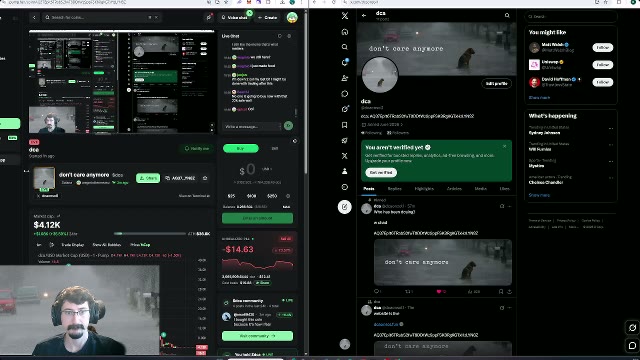Image resolution: width=640 pixels, height=360 pixels.
Task: Go back from the dca profile
Action: [x=364, y=16]
